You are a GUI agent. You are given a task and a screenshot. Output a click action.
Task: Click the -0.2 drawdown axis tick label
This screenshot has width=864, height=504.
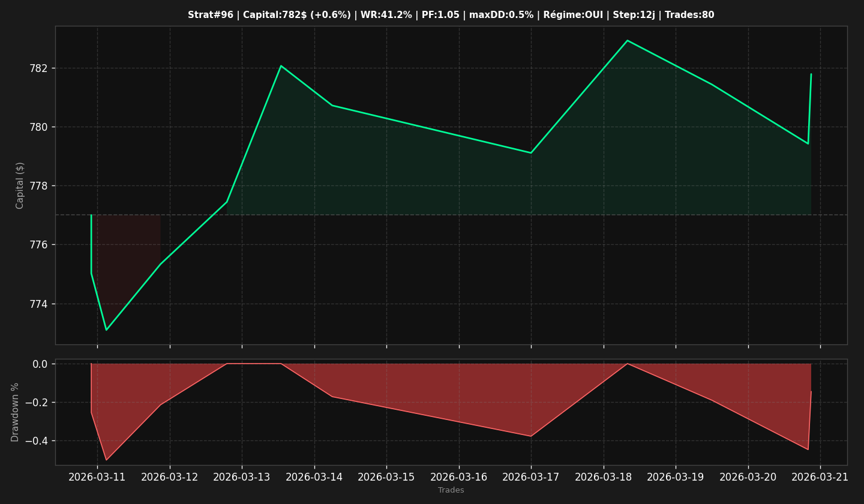pyautogui.click(x=37, y=403)
